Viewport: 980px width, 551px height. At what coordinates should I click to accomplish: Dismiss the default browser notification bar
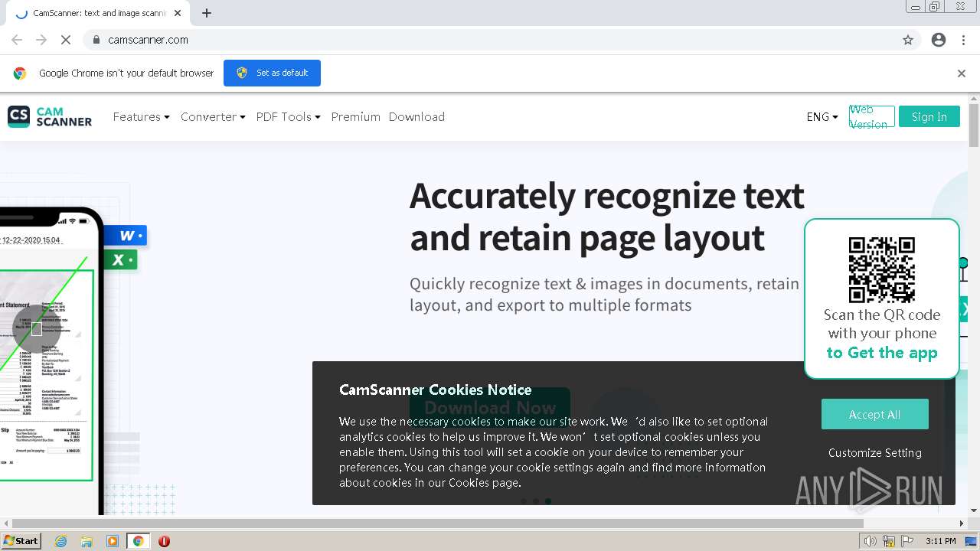click(962, 73)
